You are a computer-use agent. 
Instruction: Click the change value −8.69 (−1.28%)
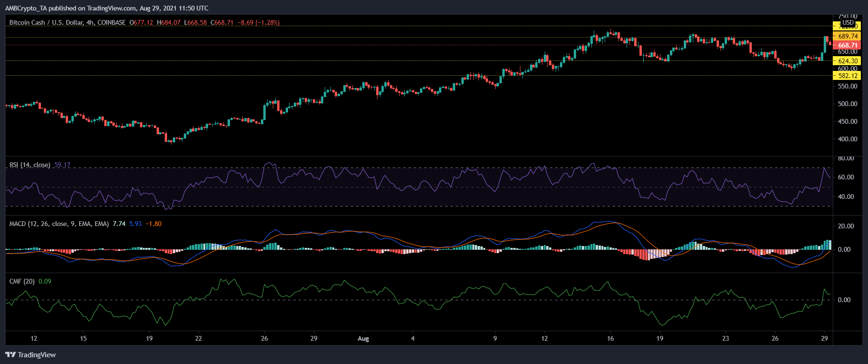click(x=259, y=22)
